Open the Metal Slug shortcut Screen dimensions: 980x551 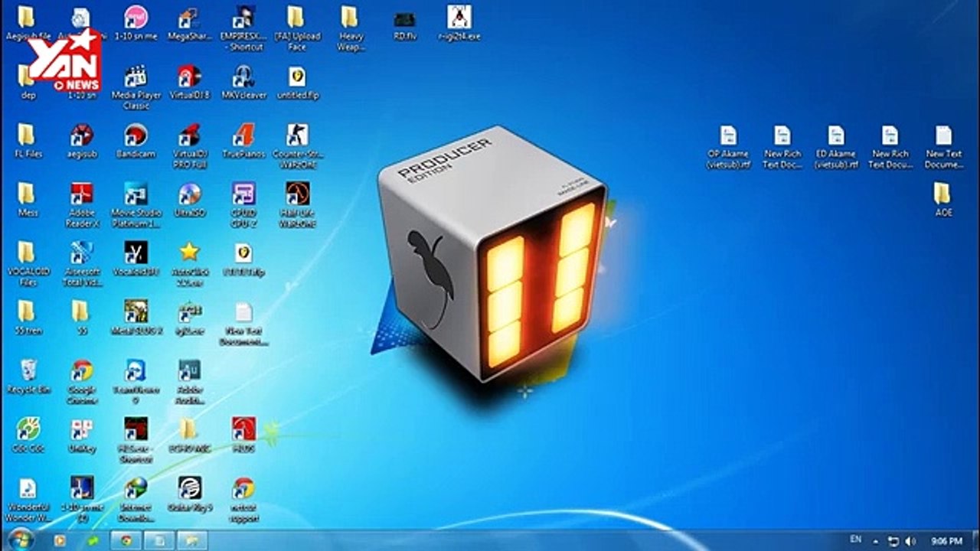(136, 318)
